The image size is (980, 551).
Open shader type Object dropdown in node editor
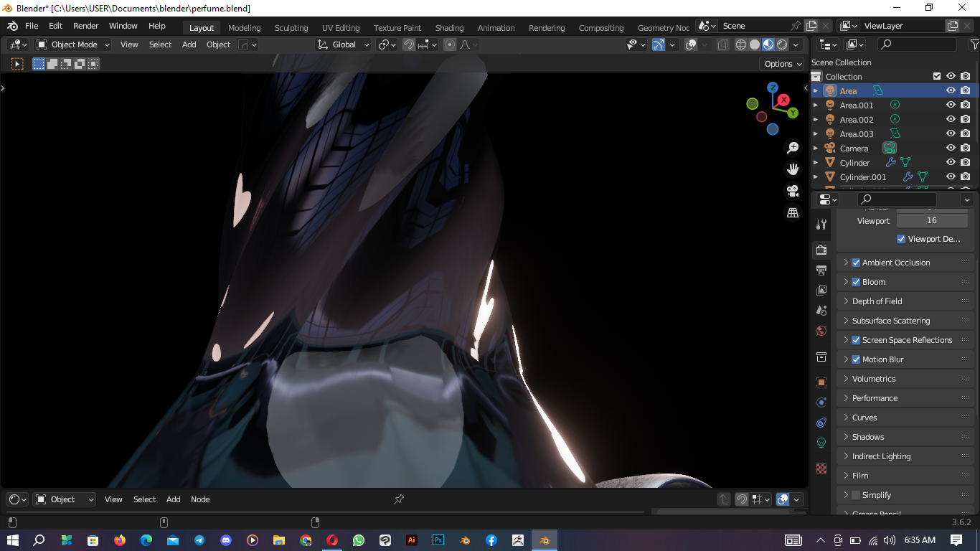[x=65, y=499]
